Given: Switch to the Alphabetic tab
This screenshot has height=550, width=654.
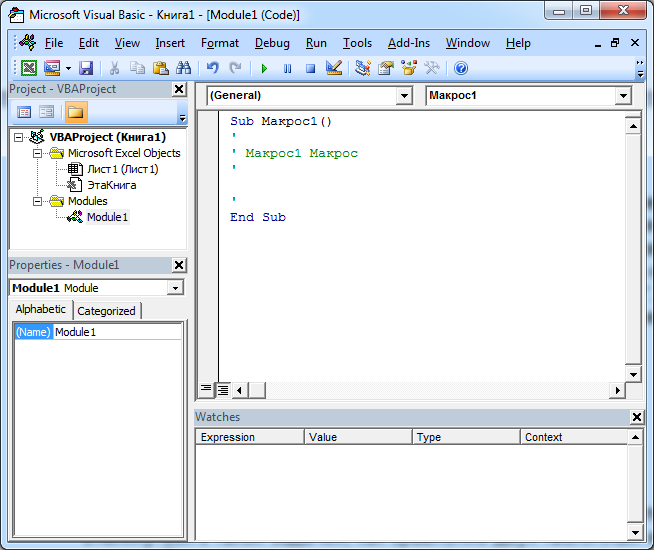Looking at the screenshot, I should [x=40, y=309].
